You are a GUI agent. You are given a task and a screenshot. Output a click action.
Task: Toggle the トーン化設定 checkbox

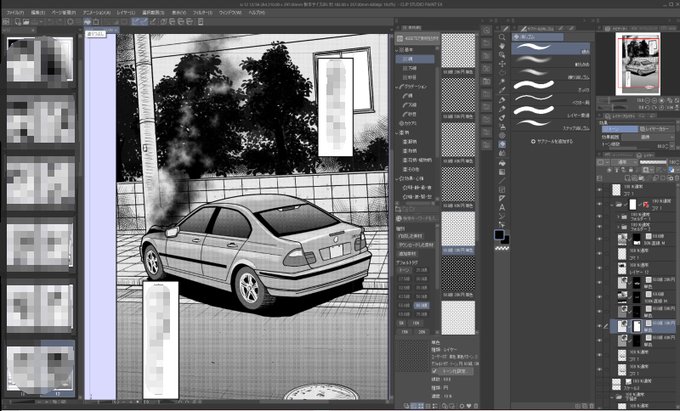coord(435,372)
